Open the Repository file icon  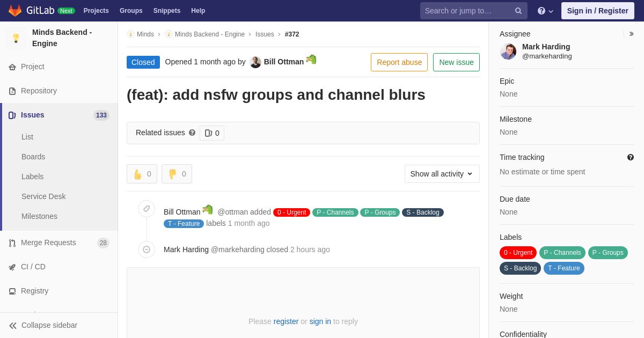tap(12, 91)
